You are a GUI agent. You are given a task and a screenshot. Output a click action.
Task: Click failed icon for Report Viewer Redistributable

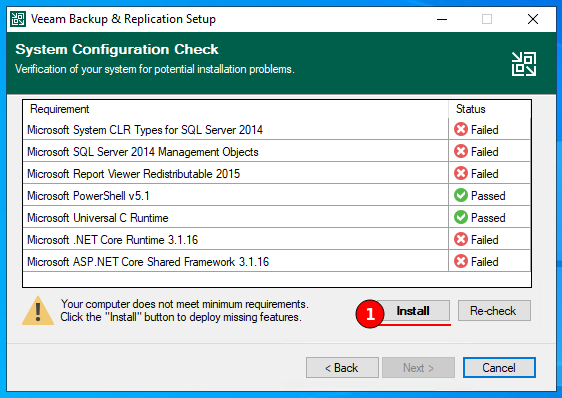tap(461, 174)
